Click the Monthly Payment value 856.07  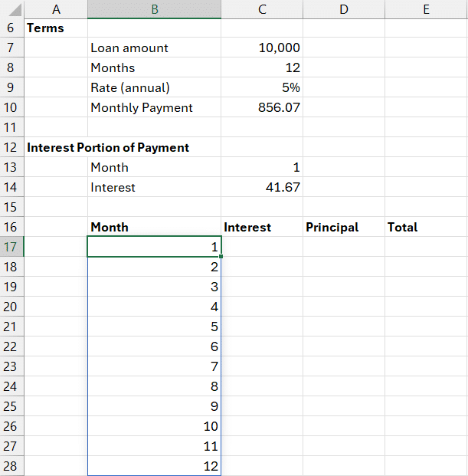(x=262, y=107)
